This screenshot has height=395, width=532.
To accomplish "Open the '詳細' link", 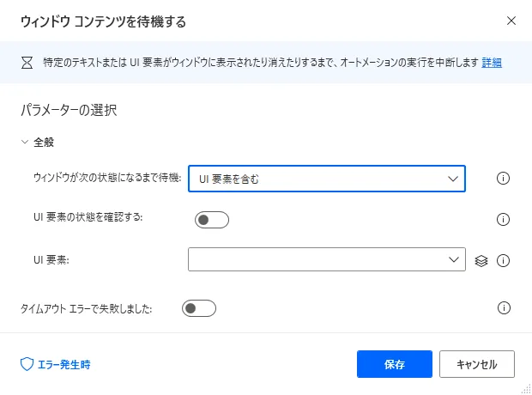I will [492, 63].
